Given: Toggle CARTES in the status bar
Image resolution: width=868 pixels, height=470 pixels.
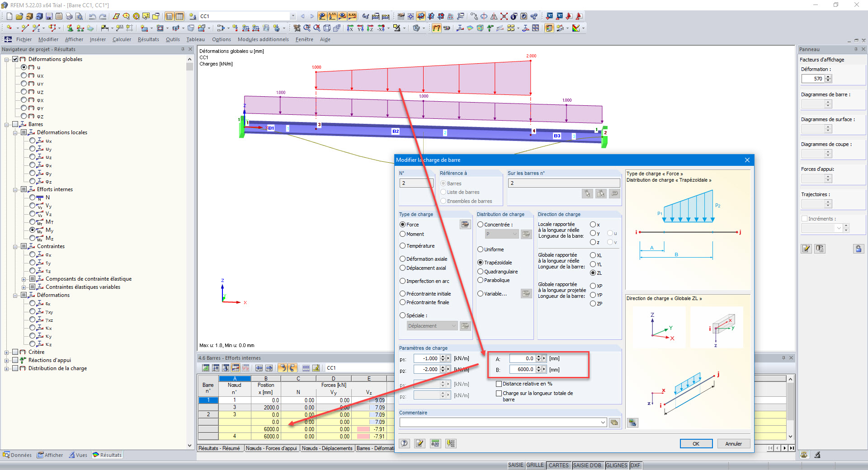Looking at the screenshot, I should 559,465.
